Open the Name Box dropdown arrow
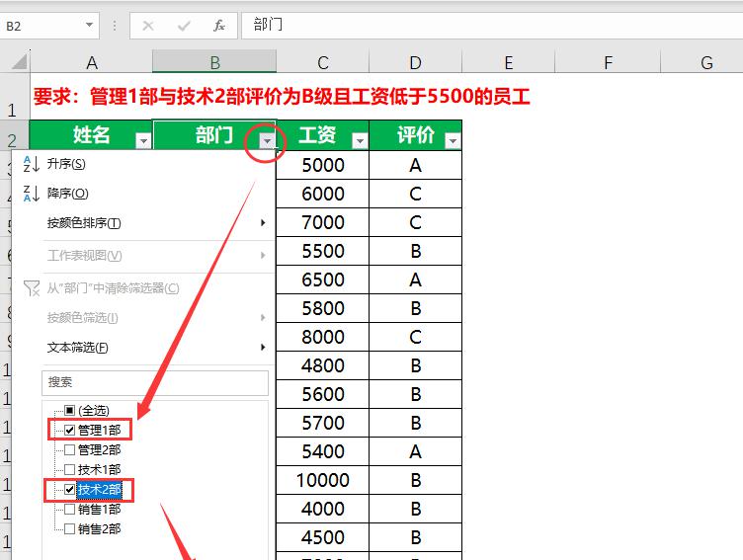 click(x=89, y=25)
